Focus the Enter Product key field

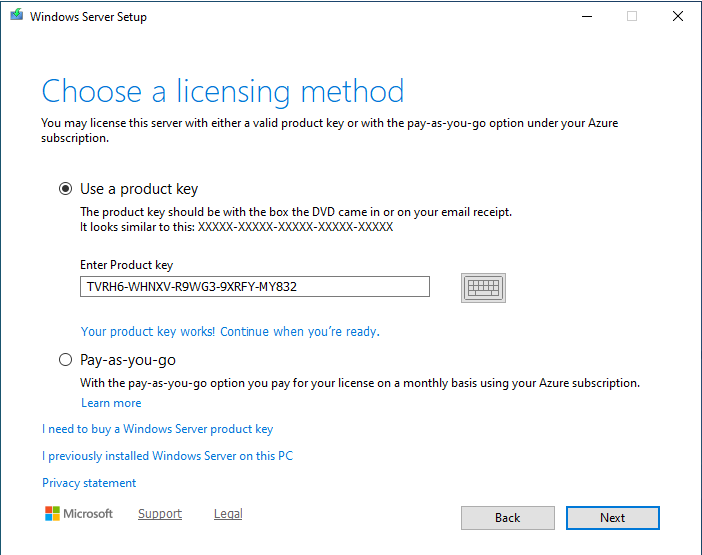pyautogui.click(x=255, y=287)
